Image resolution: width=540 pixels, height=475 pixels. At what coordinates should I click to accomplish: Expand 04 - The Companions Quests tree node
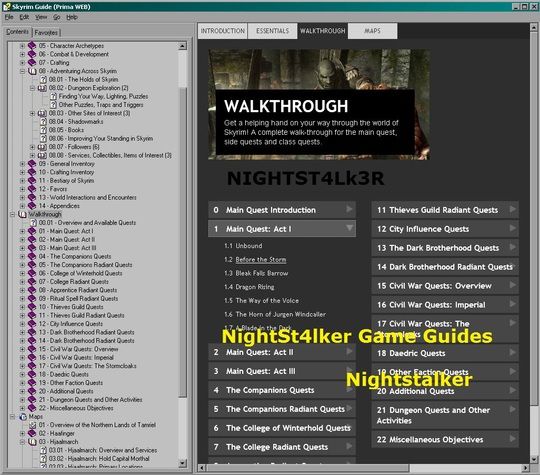[x=22, y=257]
